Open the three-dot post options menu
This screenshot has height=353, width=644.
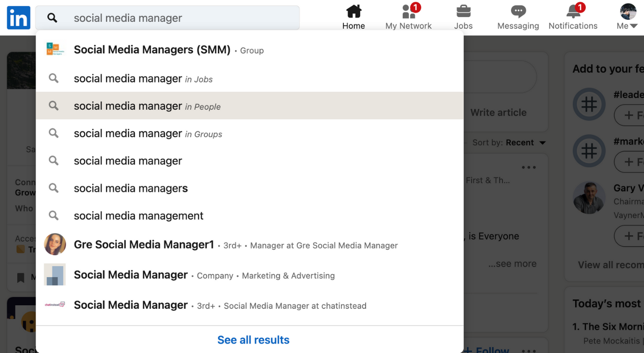tap(528, 167)
